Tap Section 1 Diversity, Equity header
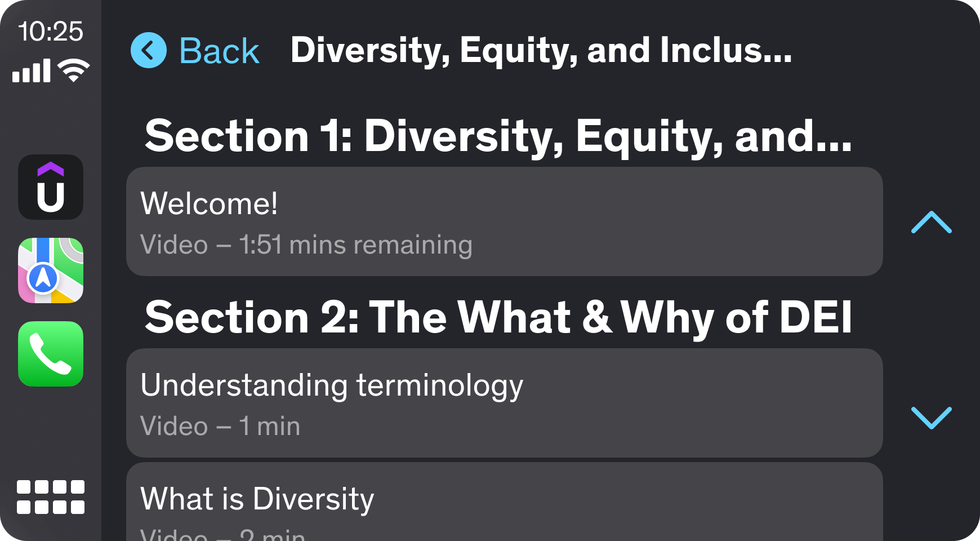 pos(498,136)
